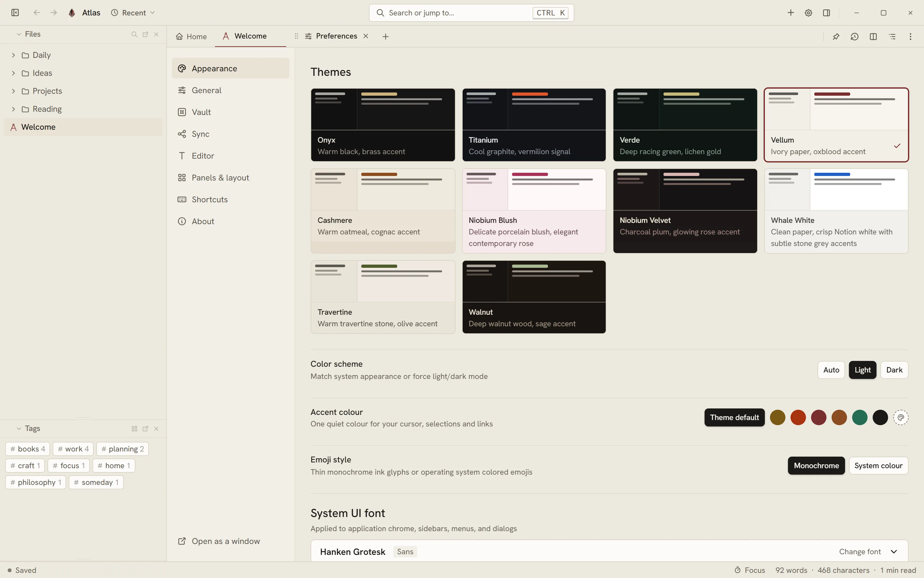
Task: Switch to the Home tab
Action: tap(191, 36)
